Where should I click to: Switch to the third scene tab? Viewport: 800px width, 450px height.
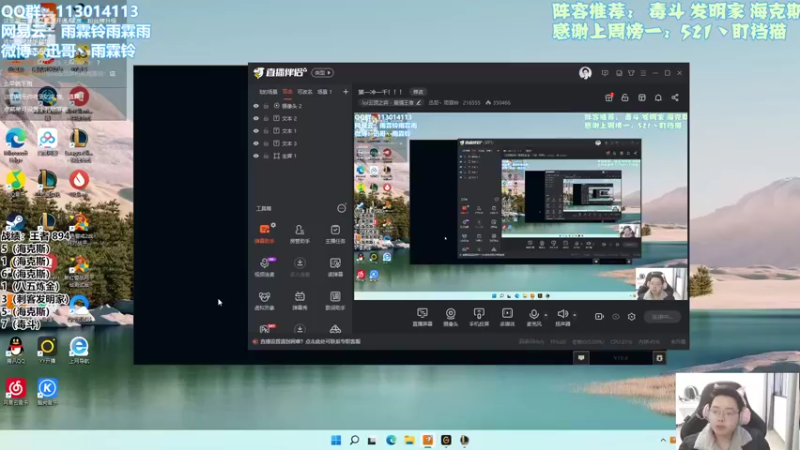(x=305, y=92)
